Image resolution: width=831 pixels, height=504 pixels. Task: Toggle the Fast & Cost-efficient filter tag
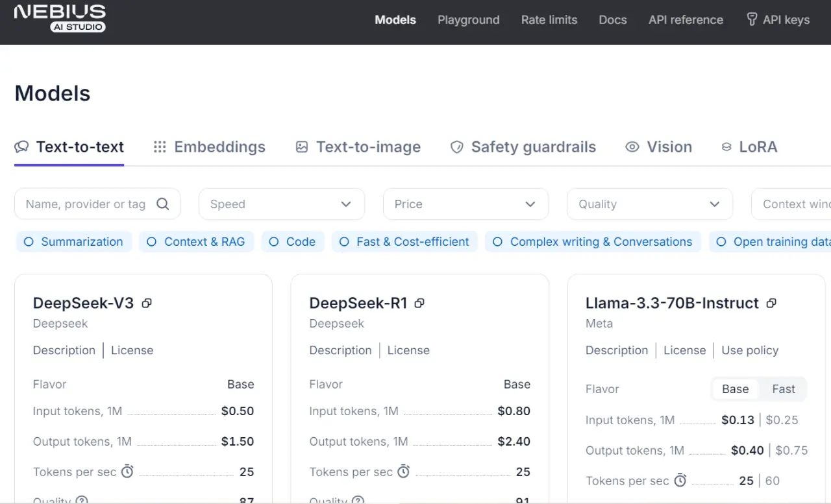point(404,242)
